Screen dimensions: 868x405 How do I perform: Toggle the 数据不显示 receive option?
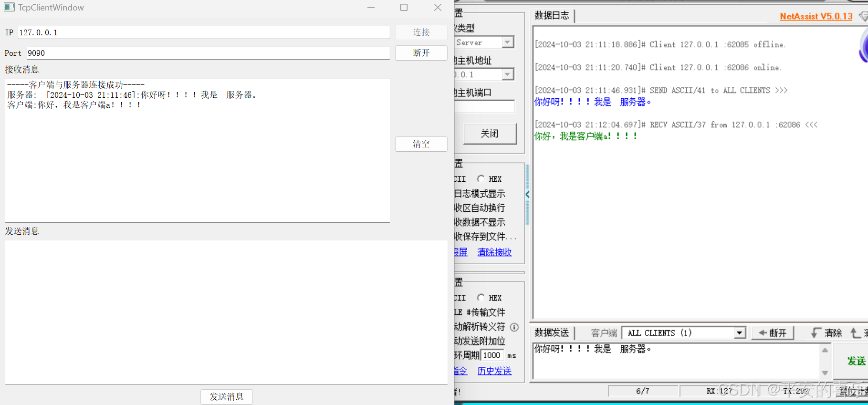(480, 222)
